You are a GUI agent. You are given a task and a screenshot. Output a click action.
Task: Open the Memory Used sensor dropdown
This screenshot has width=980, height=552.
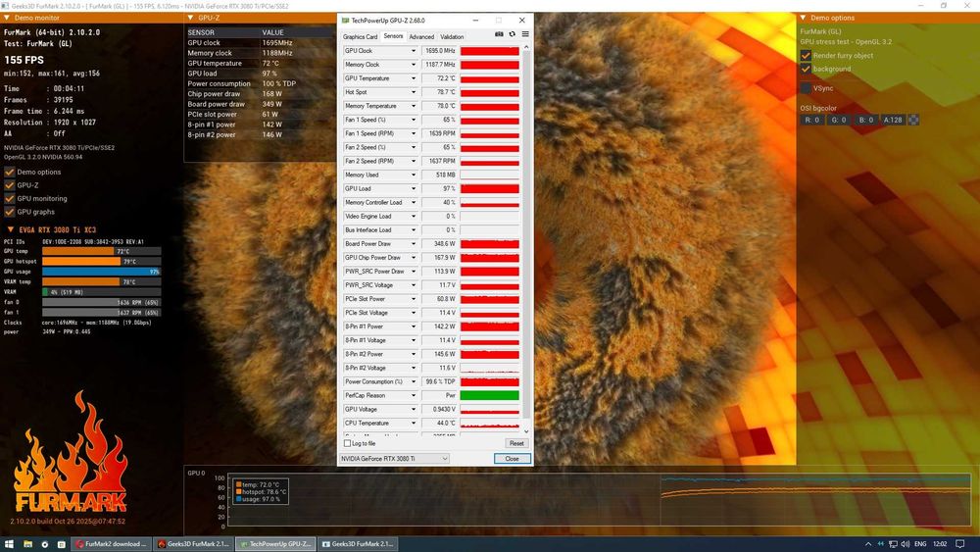coord(413,175)
